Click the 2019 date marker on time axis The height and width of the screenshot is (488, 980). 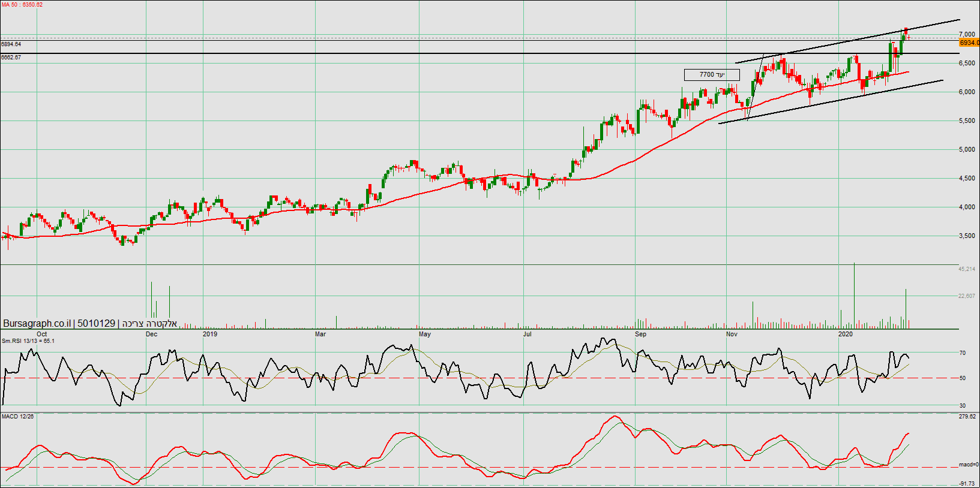(x=210, y=334)
